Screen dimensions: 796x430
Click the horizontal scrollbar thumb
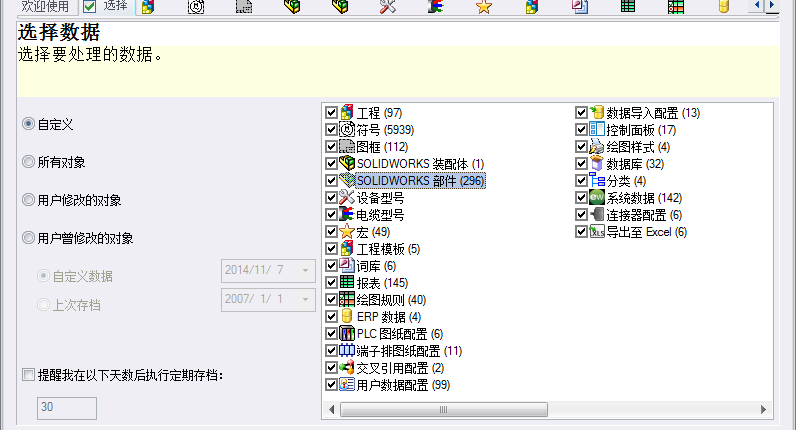pos(444,409)
